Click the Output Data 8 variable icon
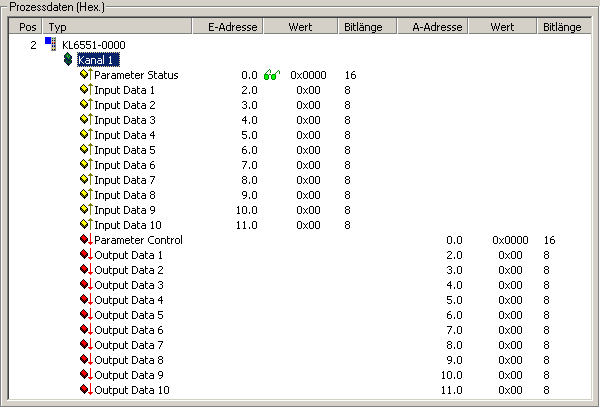 86,359
